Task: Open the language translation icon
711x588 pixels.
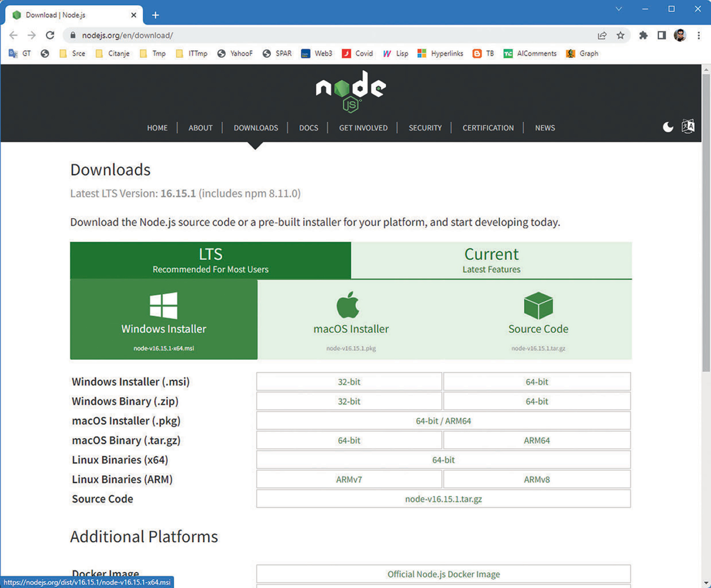Action: pos(688,127)
